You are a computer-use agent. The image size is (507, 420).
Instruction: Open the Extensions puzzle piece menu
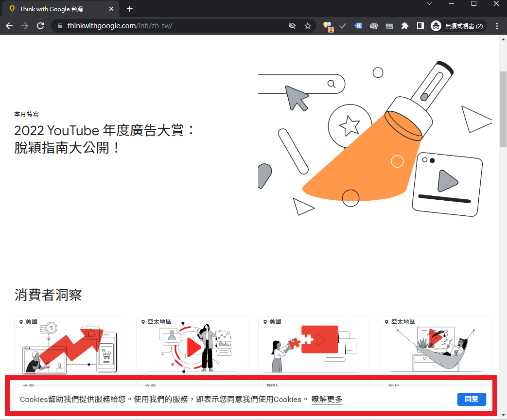405,26
